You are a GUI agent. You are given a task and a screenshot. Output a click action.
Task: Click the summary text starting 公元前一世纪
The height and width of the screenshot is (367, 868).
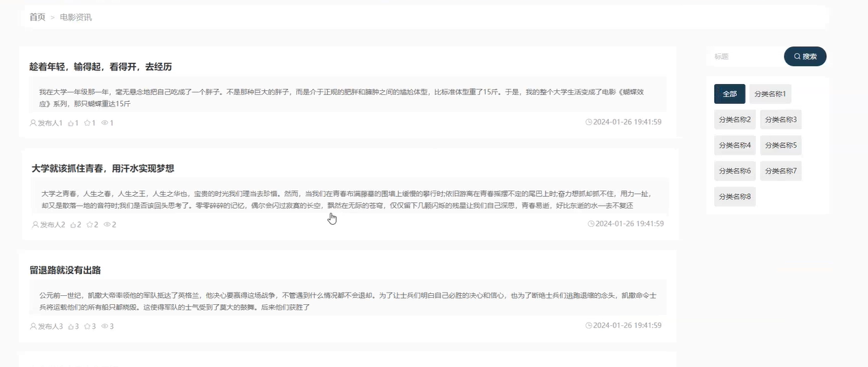point(348,301)
